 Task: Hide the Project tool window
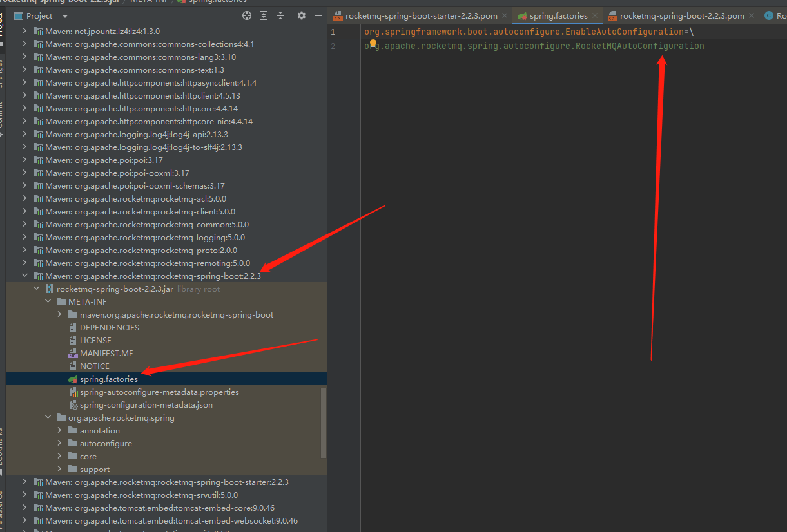pyautogui.click(x=318, y=15)
